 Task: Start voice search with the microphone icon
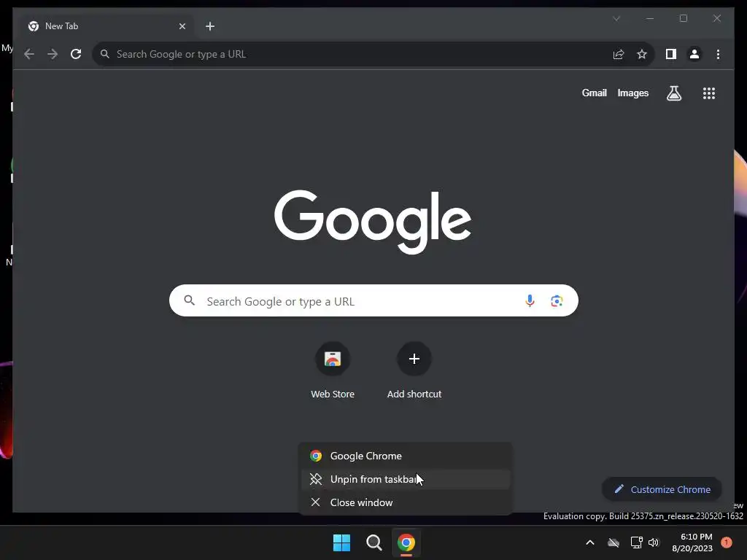point(530,301)
